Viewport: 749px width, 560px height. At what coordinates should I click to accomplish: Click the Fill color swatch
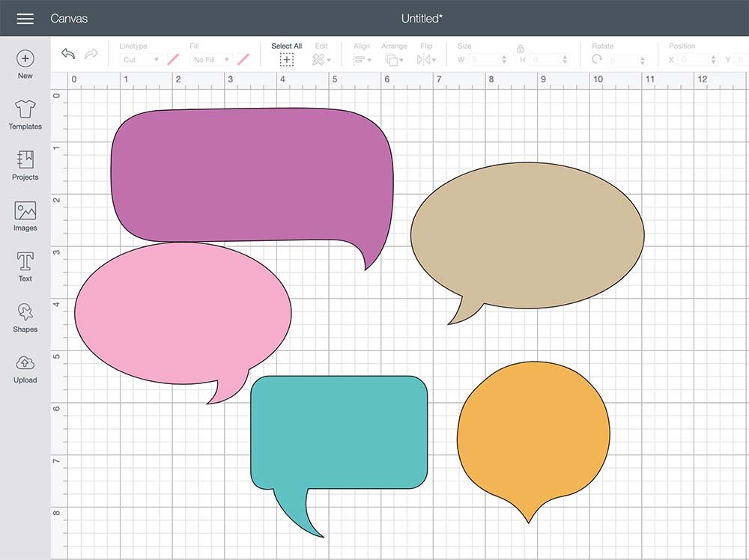[243, 60]
